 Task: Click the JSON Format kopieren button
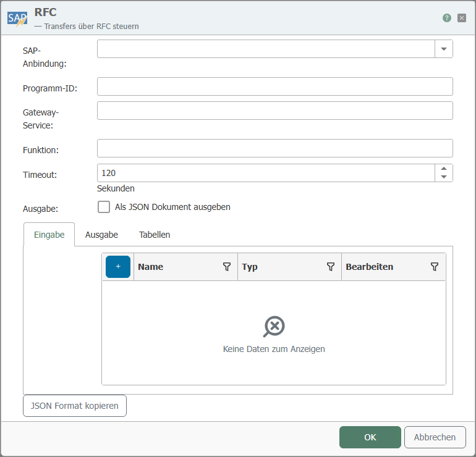75,406
